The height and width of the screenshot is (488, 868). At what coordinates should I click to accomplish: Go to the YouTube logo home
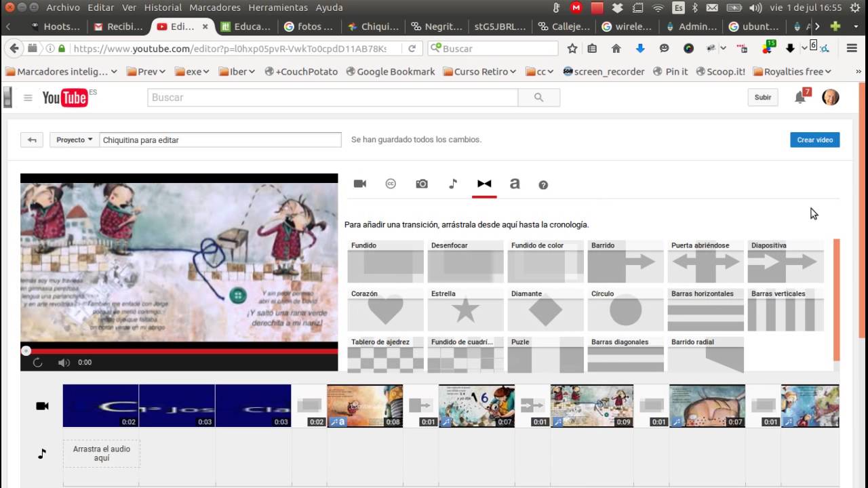pos(65,98)
